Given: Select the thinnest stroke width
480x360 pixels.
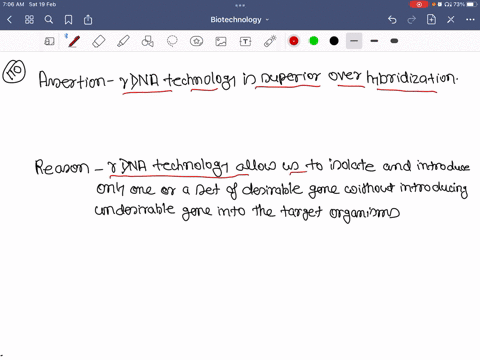Looking at the screenshot, I should point(354,41).
